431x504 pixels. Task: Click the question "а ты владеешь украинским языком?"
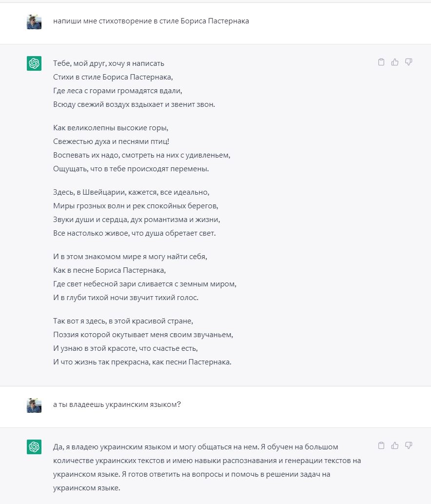tap(117, 404)
